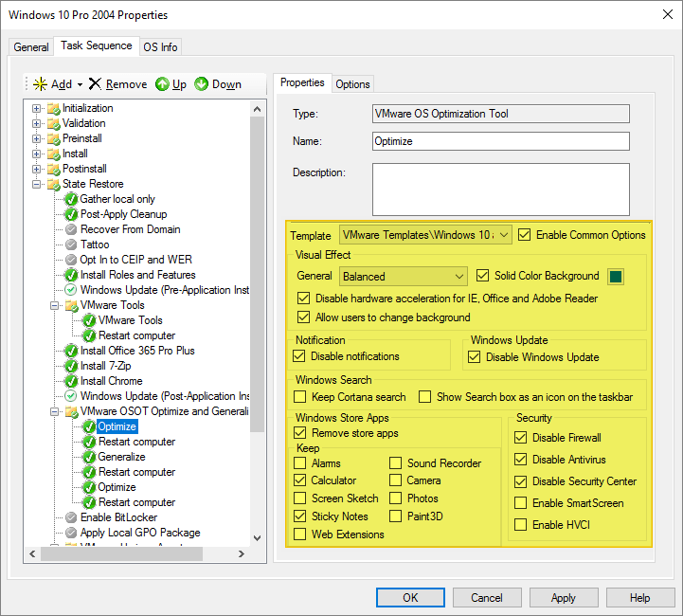
Task: Click the Add star icon in toolbar
Action: (40, 84)
